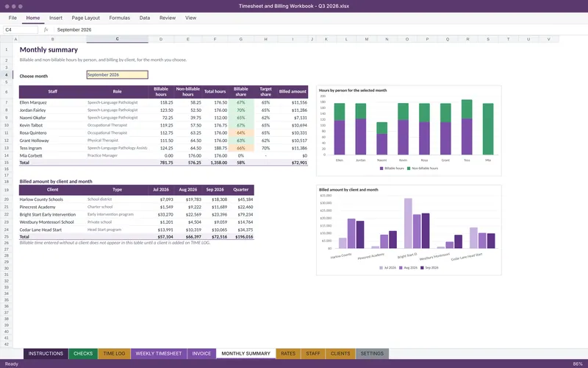Select the Cedar Lane Head Start cell

pos(52,230)
